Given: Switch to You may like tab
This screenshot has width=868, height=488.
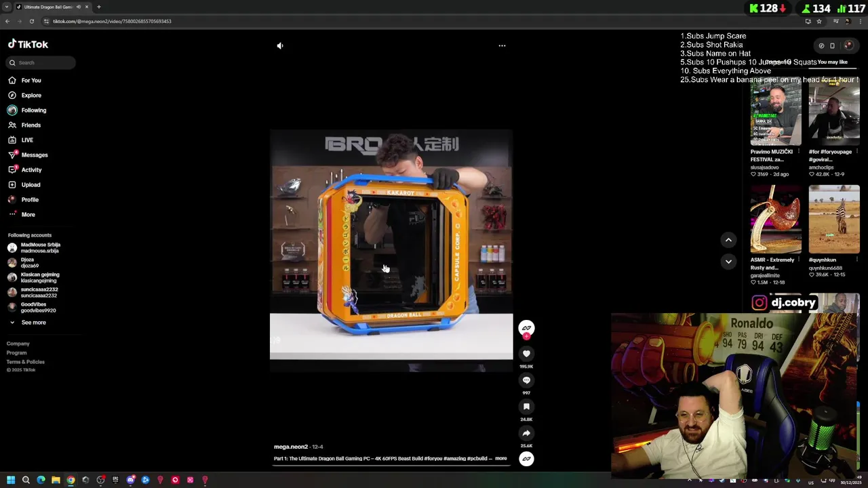Looking at the screenshot, I should point(832,62).
